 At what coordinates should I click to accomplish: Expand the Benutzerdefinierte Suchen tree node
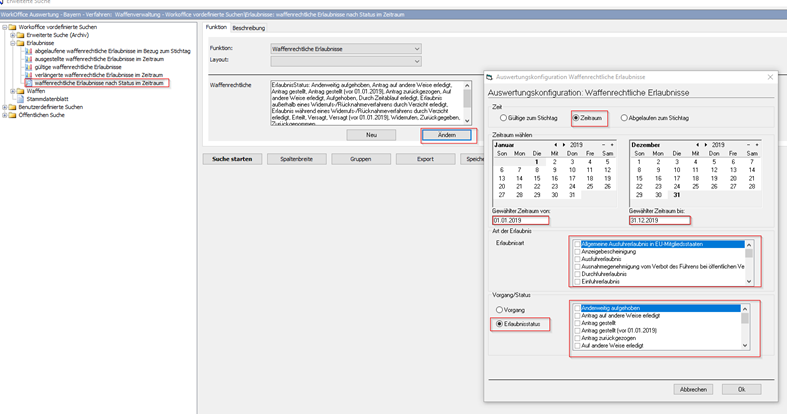tap(5, 107)
